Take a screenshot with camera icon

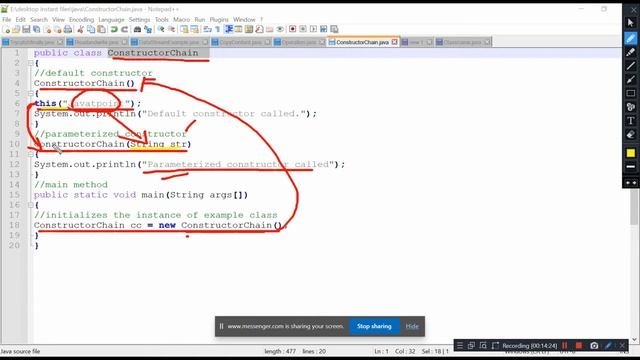coord(594,345)
